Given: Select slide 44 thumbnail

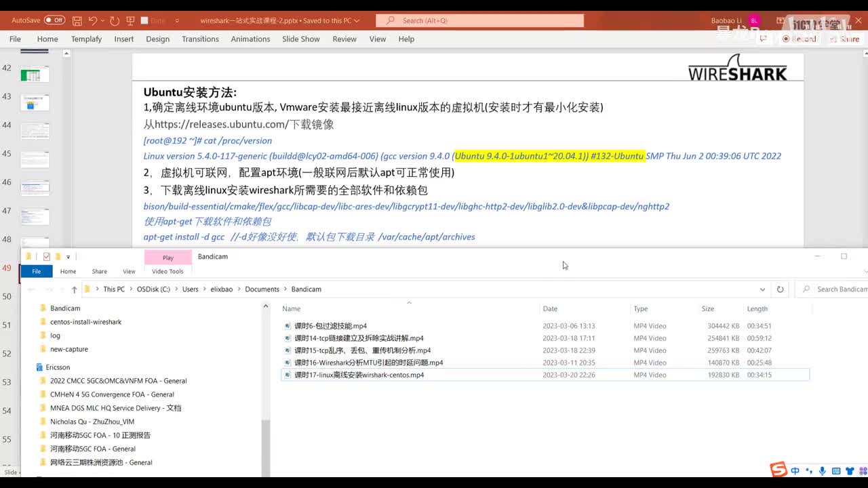Looking at the screenshot, I should 35,131.
